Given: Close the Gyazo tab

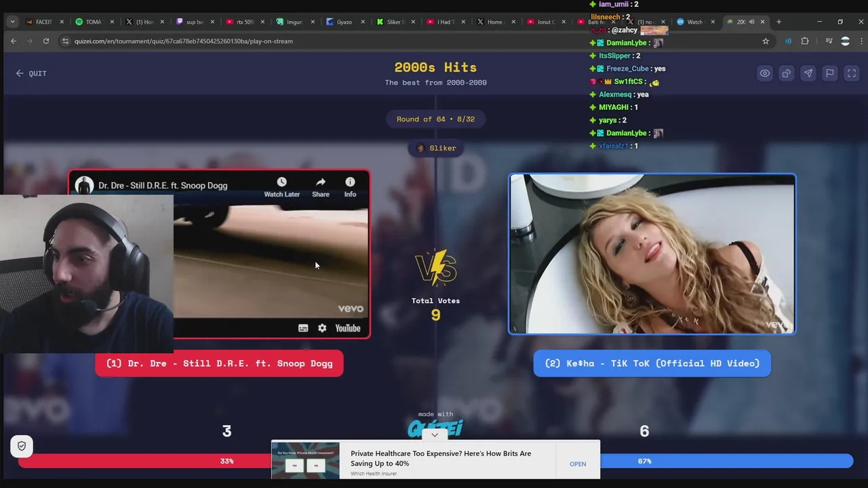Looking at the screenshot, I should 363,22.
